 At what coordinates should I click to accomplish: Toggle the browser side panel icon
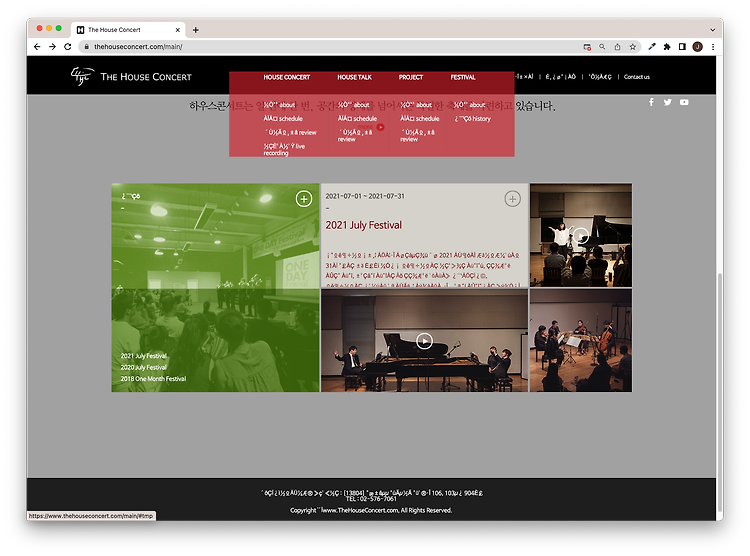pyautogui.click(x=682, y=47)
